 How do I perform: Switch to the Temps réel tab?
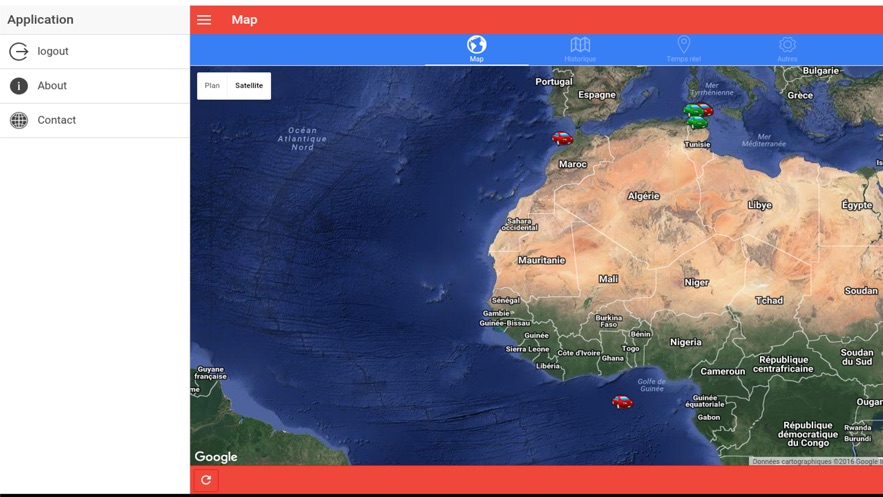pos(684,49)
